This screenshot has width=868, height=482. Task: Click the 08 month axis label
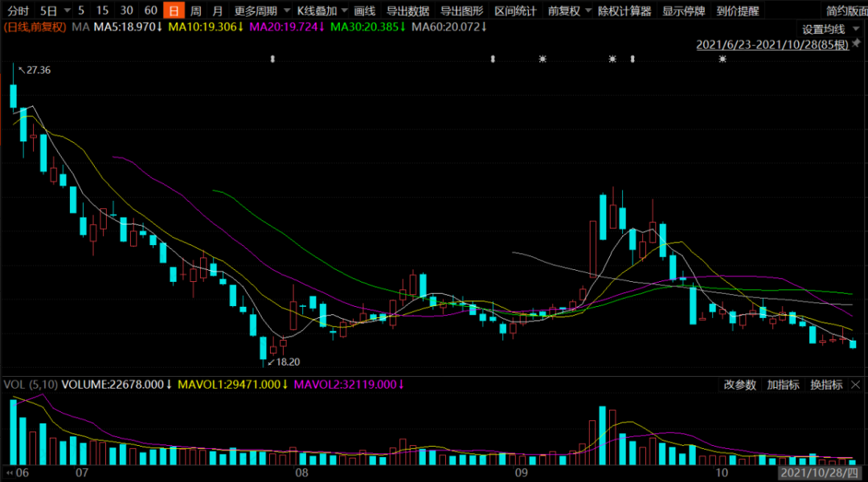(301, 472)
